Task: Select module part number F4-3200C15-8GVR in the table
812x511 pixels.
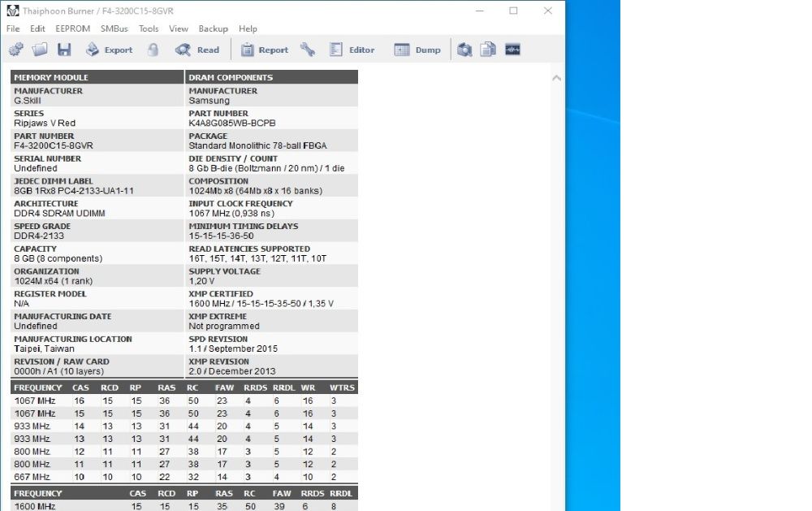Action: 54,145
